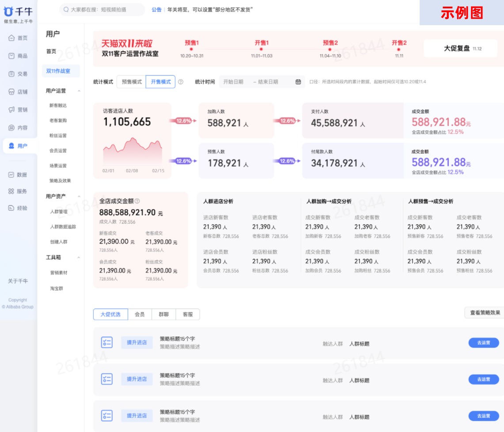The width and height of the screenshot is (504, 432).
Task: Click the help question mark beside 开售模式
Action: pos(181,82)
